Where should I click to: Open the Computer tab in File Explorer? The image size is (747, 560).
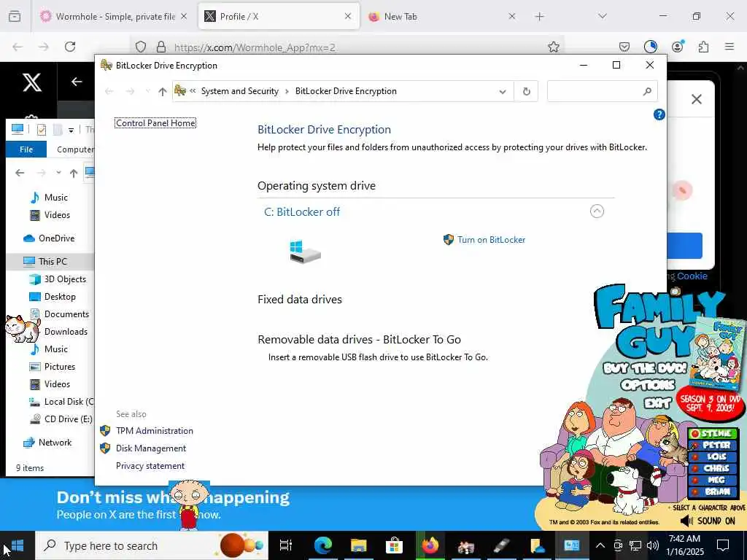[75, 149]
